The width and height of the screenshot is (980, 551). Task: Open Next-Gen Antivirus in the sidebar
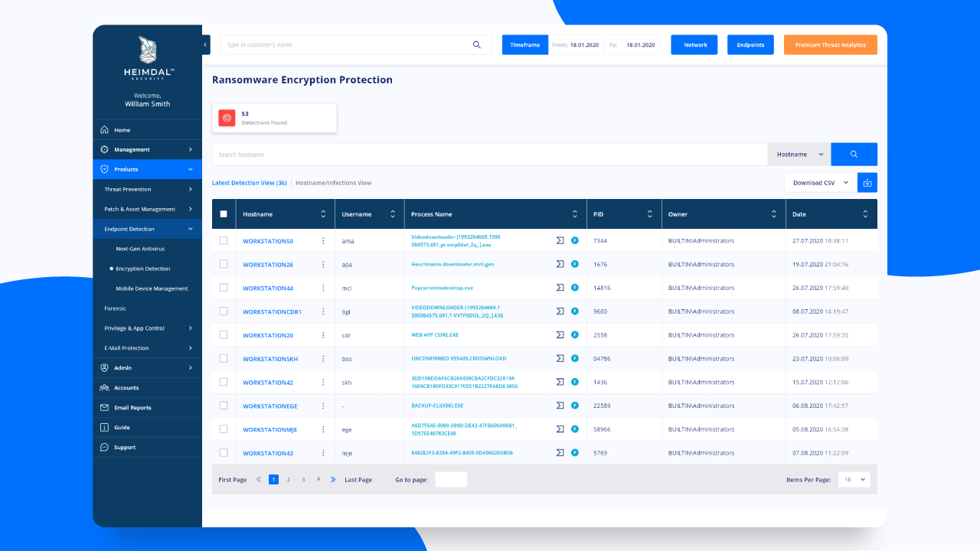(x=140, y=249)
